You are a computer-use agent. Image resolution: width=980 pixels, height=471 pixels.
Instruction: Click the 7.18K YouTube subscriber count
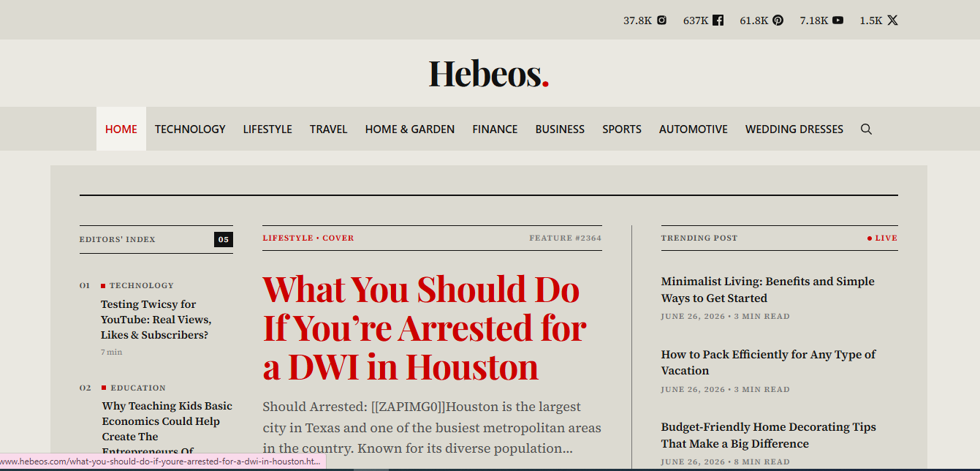pos(814,20)
